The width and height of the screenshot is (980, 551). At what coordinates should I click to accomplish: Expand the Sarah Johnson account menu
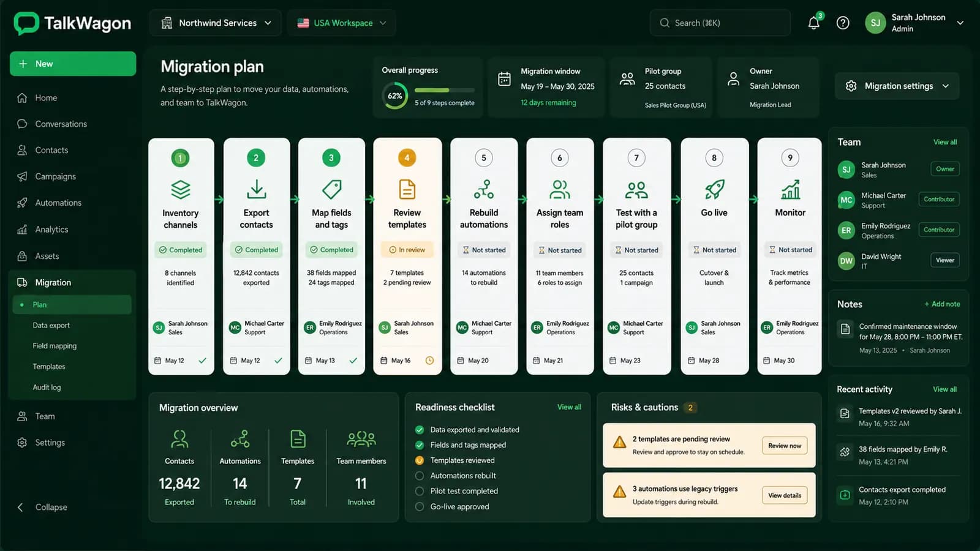[x=960, y=23]
